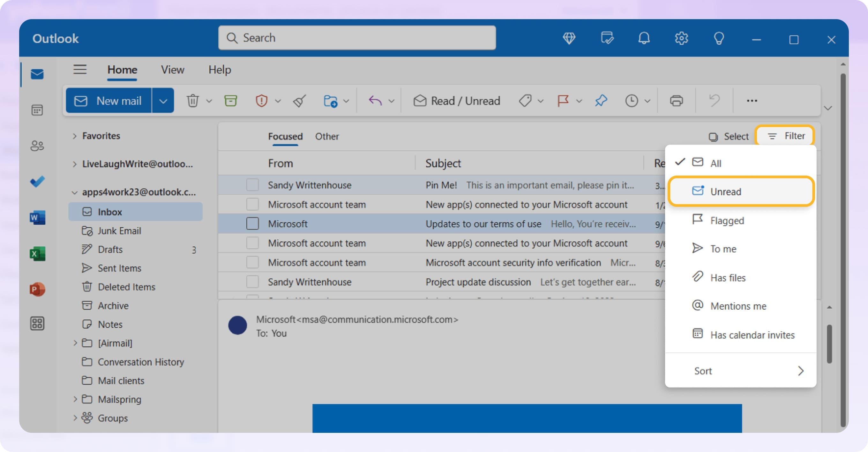The height and width of the screenshot is (452, 868).
Task: Open the Flag dropdown arrow
Action: (x=579, y=101)
